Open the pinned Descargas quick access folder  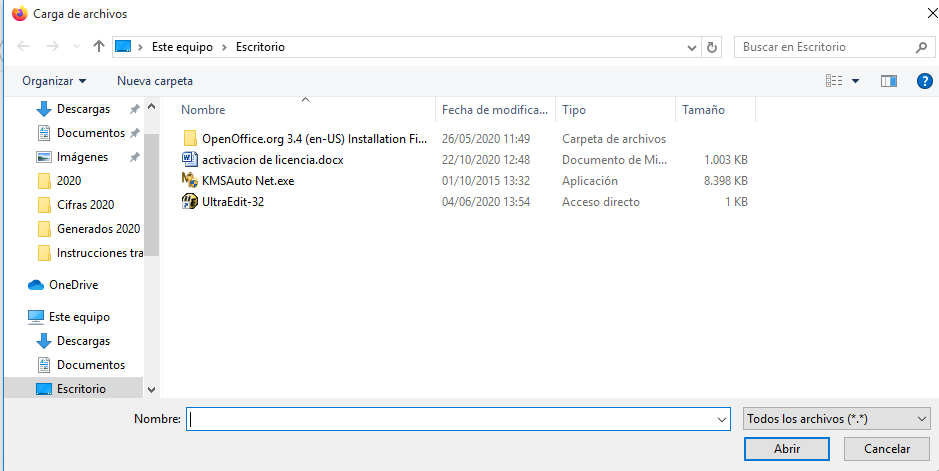[x=83, y=109]
